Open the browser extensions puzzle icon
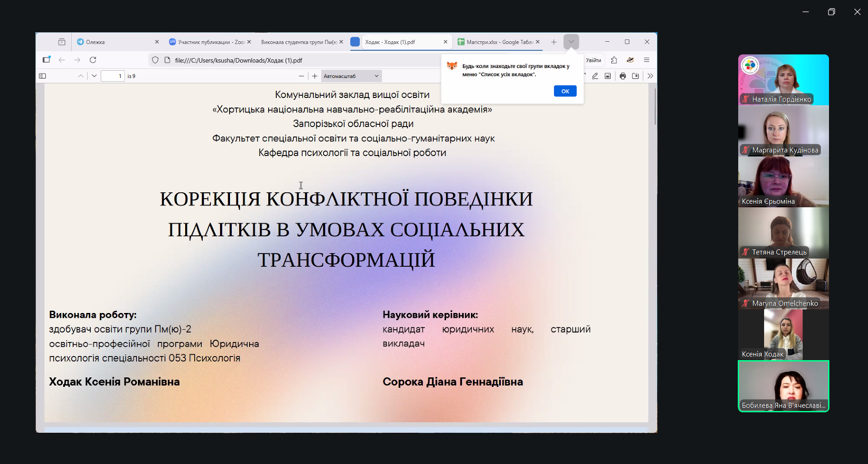Image resolution: width=868 pixels, height=464 pixels. [614, 60]
